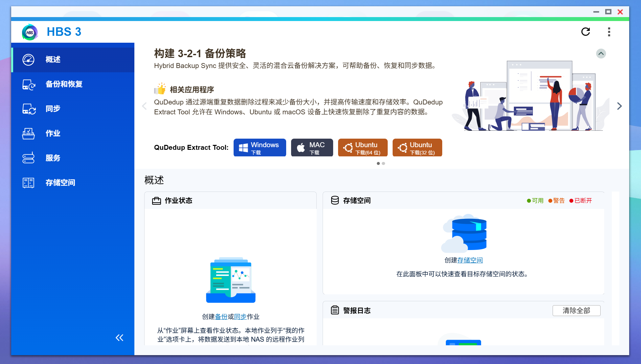Image resolution: width=641 pixels, height=364 pixels.
Task: Collapse the banner with the up chevron
Action: pyautogui.click(x=601, y=54)
